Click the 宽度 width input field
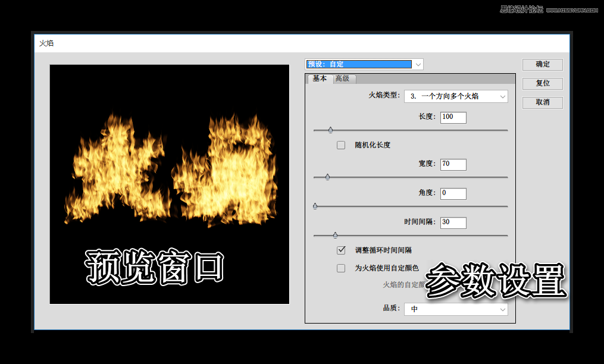 pos(453,164)
